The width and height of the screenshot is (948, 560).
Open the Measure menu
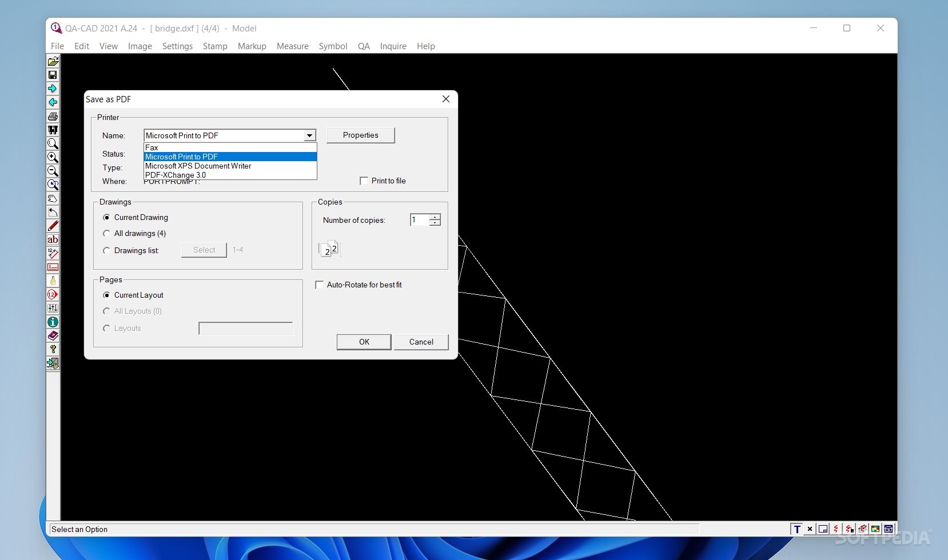pos(293,46)
